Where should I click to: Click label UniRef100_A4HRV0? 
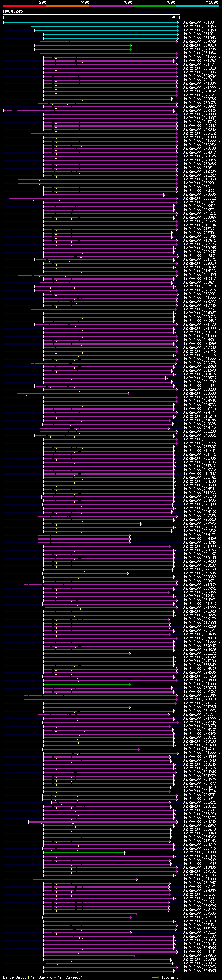click(x=199, y=397)
